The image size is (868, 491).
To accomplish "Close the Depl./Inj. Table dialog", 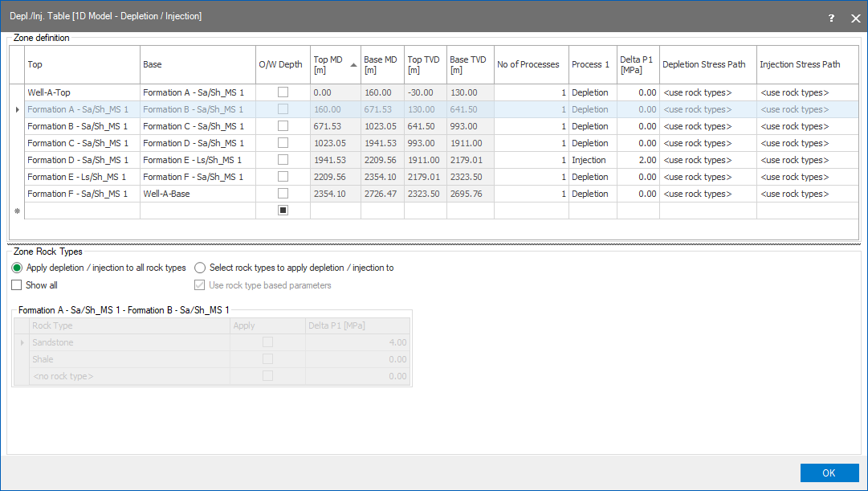I will 854,18.
